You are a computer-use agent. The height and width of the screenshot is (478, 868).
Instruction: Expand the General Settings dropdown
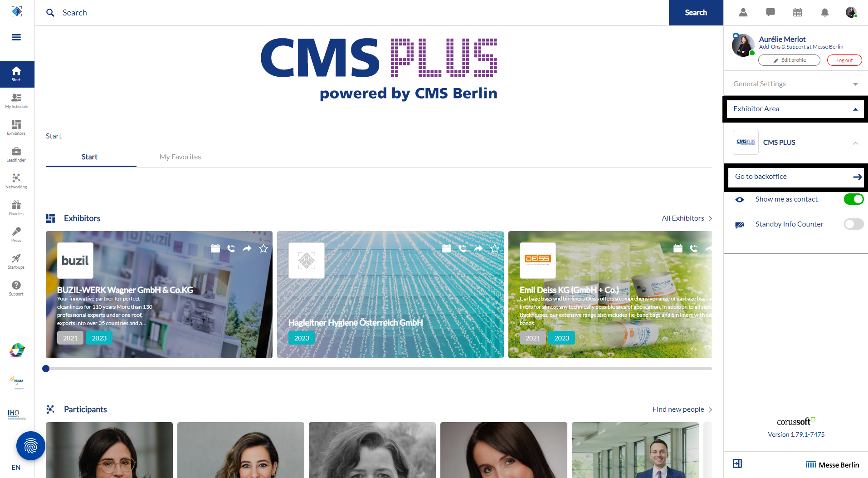click(x=796, y=84)
